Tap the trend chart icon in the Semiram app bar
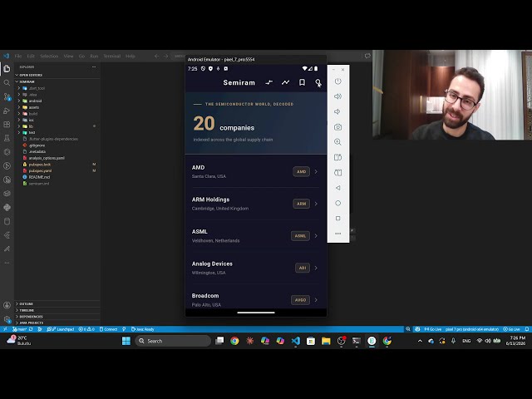Image resolution: width=532 pixels, height=399 pixels. (285, 82)
